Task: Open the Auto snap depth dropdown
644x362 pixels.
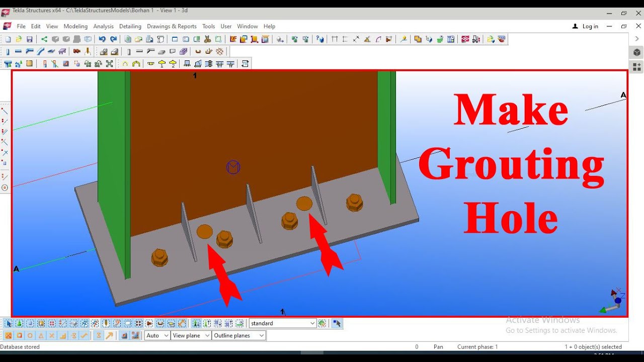Action: click(157, 335)
